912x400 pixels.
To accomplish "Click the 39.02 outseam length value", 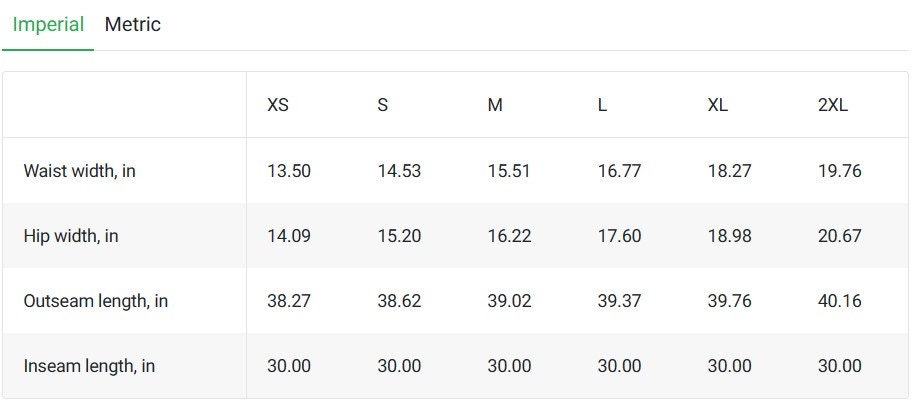I will [x=510, y=301].
